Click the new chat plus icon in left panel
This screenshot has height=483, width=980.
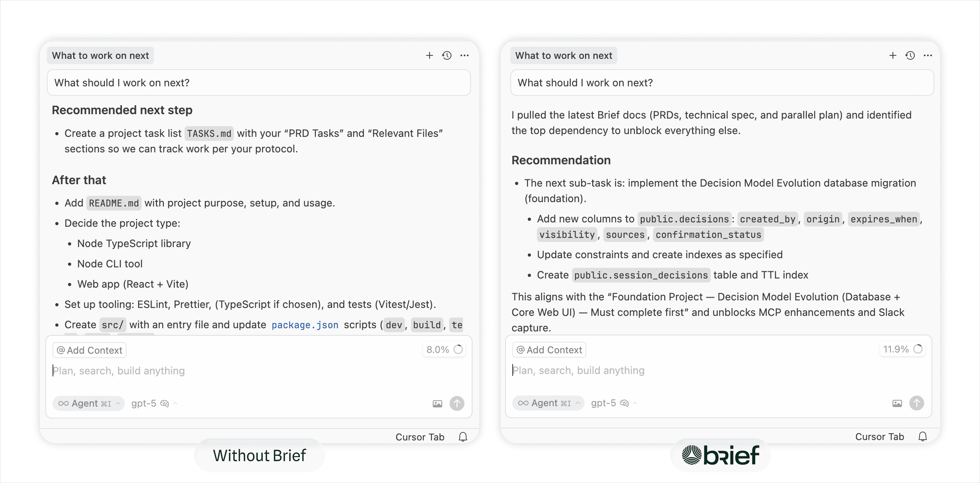[x=429, y=56]
